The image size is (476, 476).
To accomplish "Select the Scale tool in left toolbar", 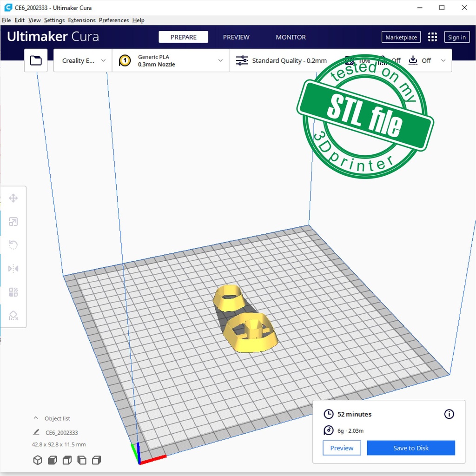I will 13,222.
